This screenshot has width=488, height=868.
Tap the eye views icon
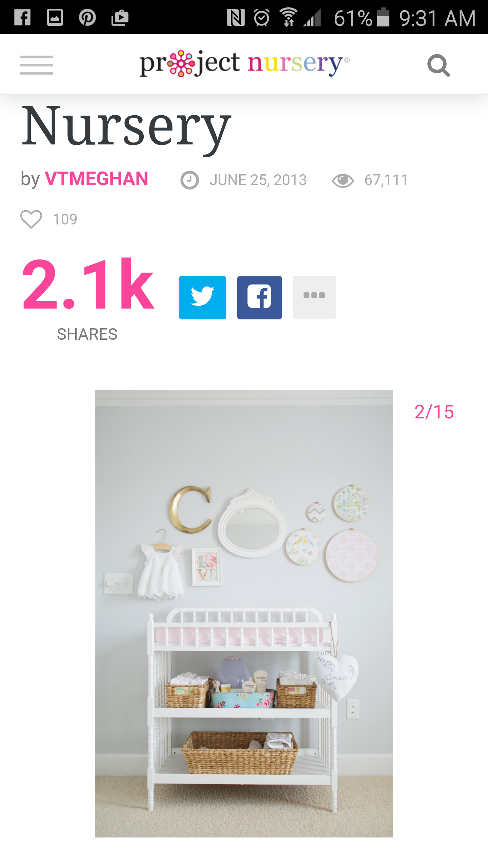pos(343,180)
